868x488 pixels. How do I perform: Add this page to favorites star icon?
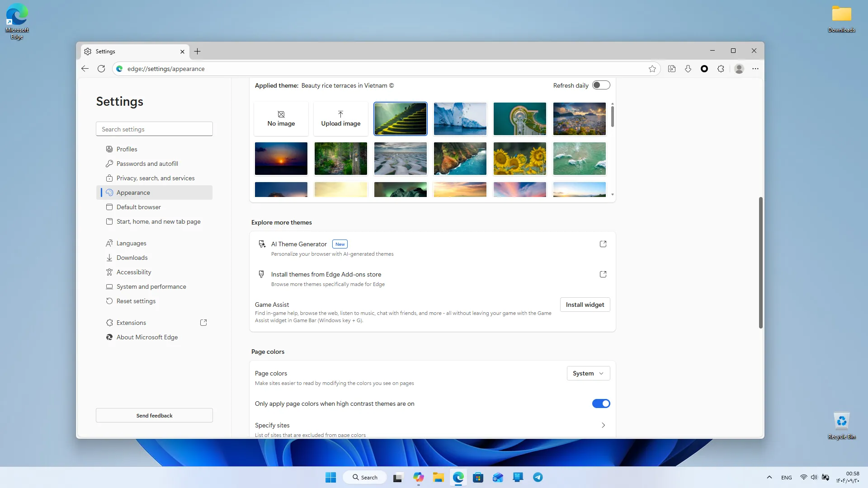tap(652, 69)
